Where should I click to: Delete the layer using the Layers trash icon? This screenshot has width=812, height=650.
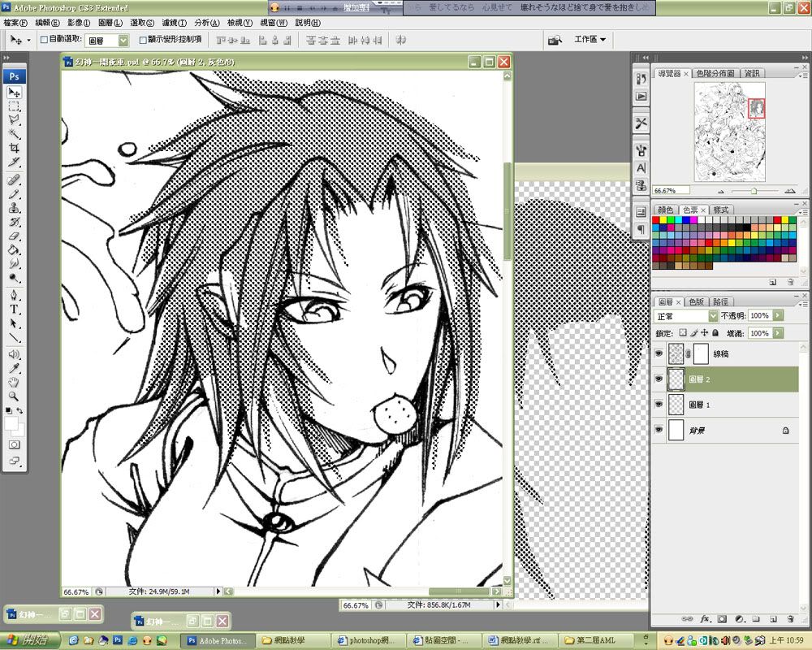point(790,619)
